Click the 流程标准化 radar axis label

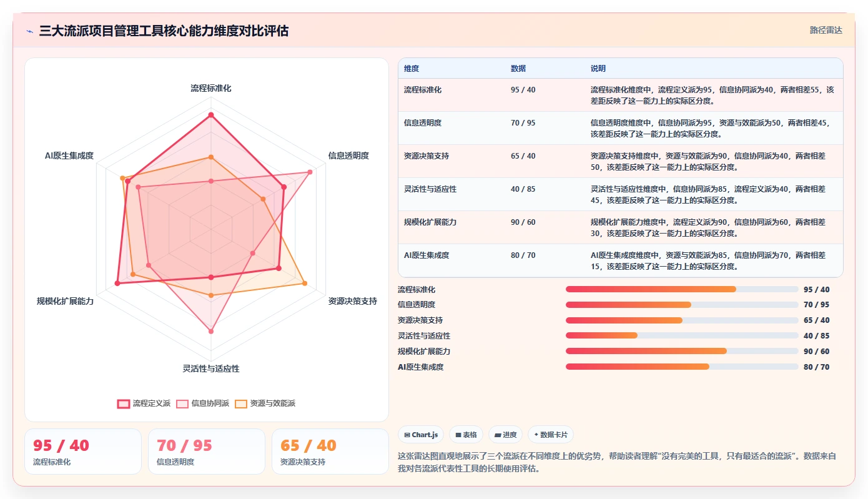click(x=211, y=89)
